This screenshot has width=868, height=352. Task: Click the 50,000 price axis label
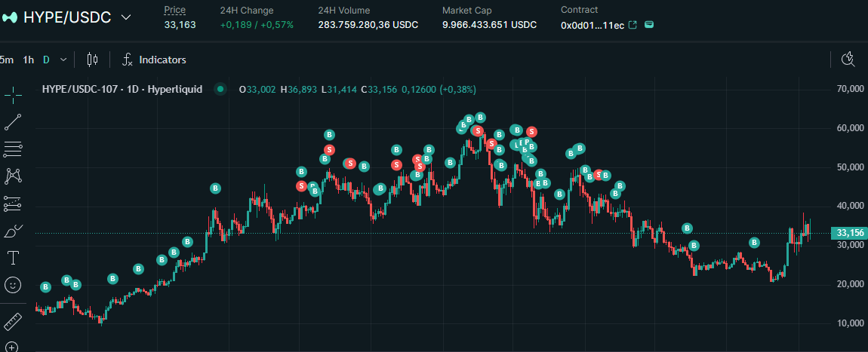click(x=849, y=167)
